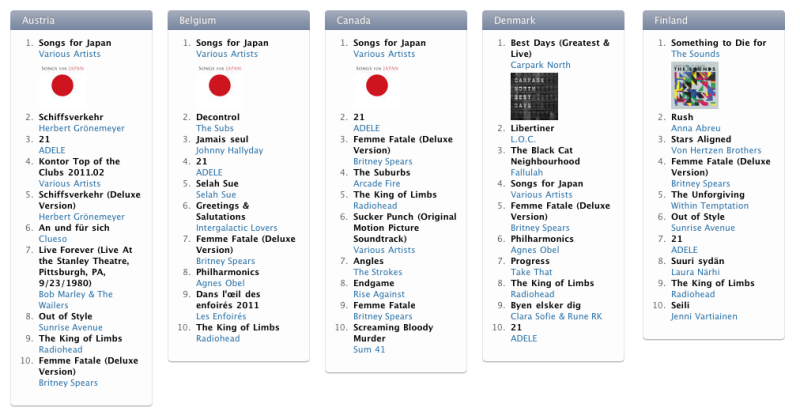Open Arcade Fire artist link

point(377,184)
